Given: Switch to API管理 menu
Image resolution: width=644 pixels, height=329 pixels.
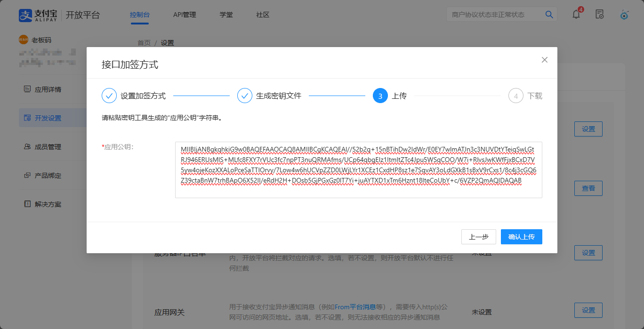Looking at the screenshot, I should pos(185,15).
